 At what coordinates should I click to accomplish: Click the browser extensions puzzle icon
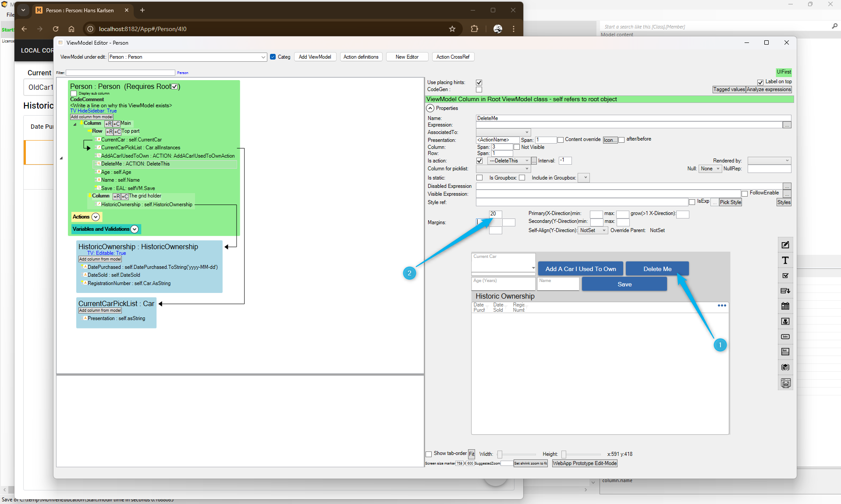click(474, 29)
